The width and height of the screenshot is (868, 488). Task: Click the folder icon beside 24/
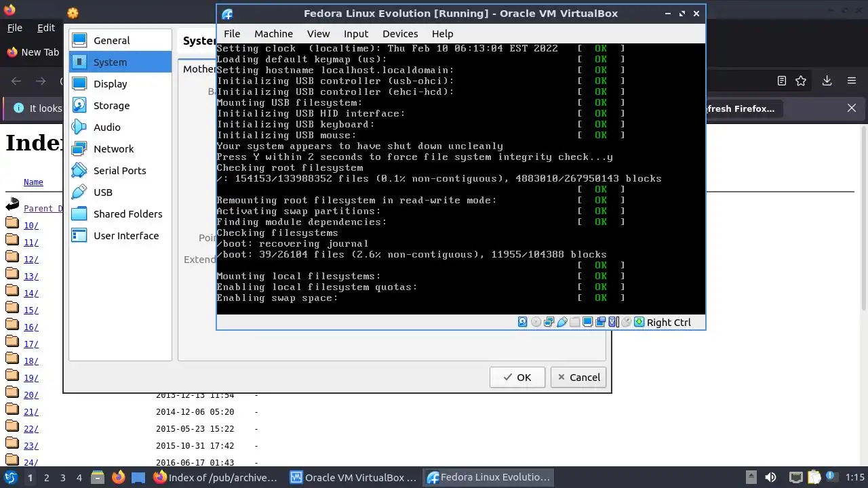click(12, 460)
